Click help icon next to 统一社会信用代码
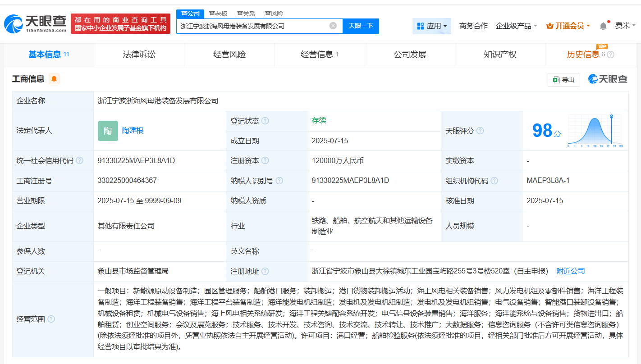Image resolution: width=641 pixels, height=364 pixels. click(80, 161)
